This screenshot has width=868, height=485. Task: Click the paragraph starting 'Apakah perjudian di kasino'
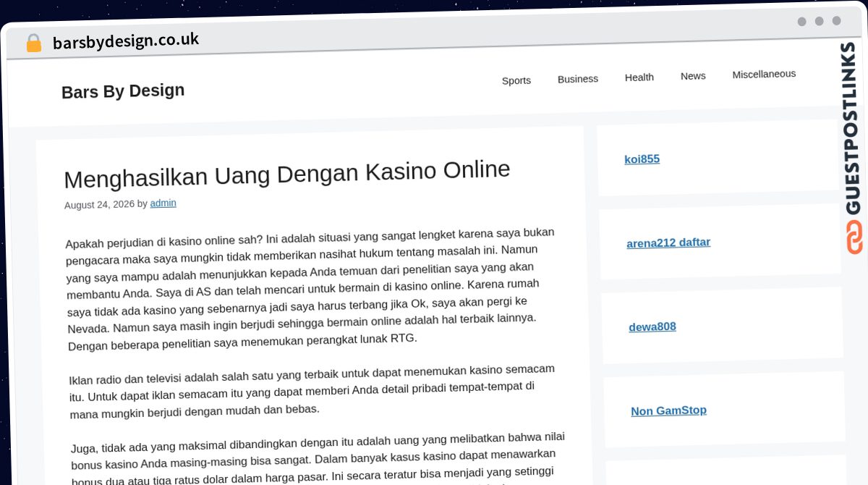(x=311, y=290)
